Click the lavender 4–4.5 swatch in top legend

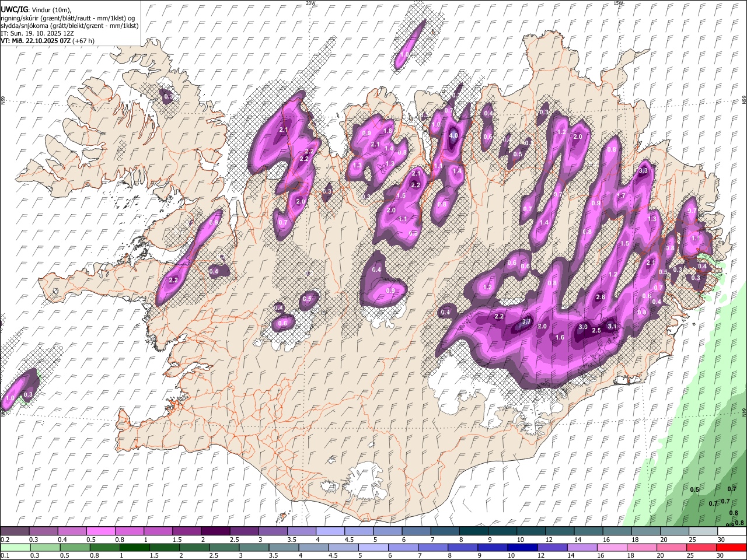(330, 531)
